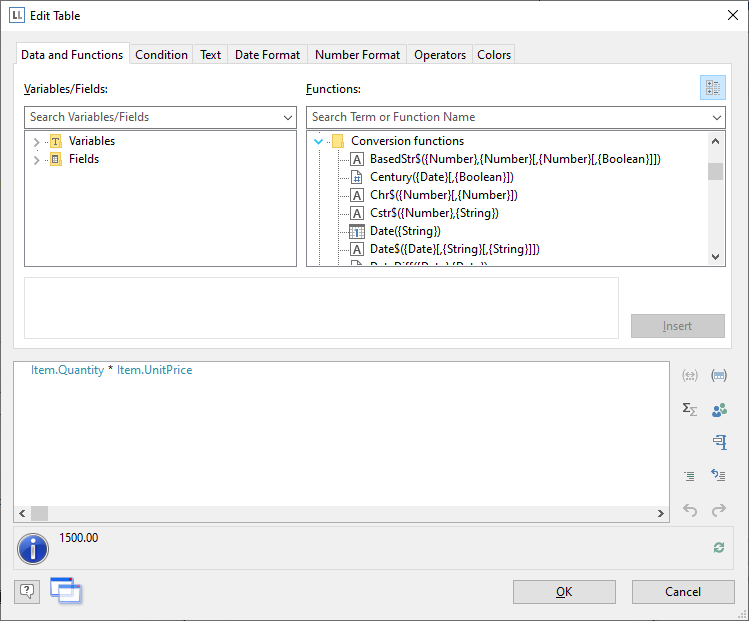Switch to the Condition tab
The image size is (749, 621).
tap(161, 55)
